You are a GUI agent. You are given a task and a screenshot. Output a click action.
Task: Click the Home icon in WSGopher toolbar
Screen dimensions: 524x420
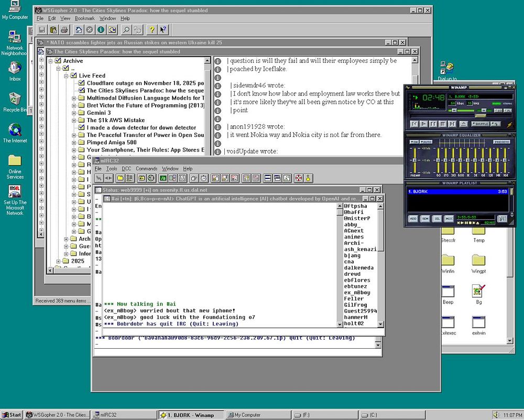tap(79, 30)
